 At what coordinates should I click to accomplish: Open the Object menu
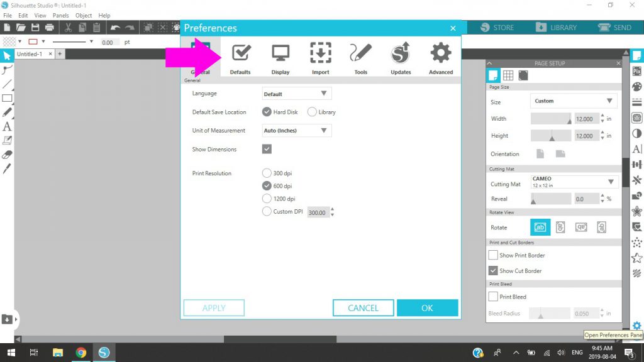[x=84, y=16]
